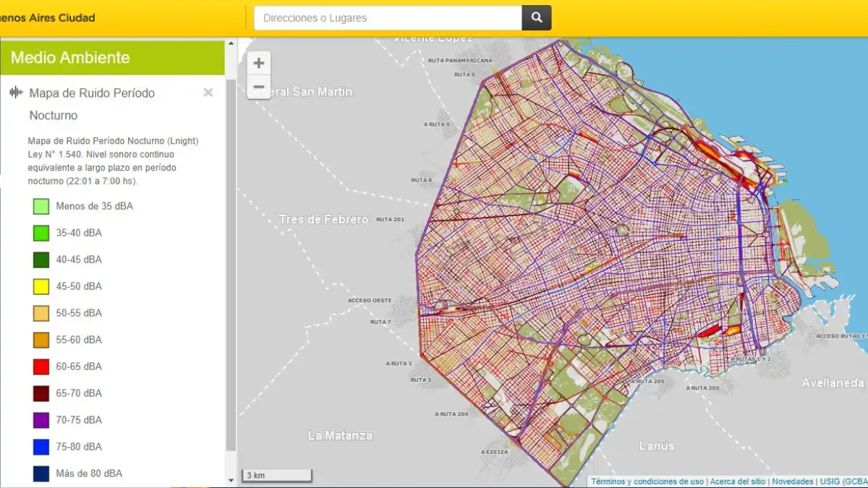Zoom out with the minus button

point(259,87)
